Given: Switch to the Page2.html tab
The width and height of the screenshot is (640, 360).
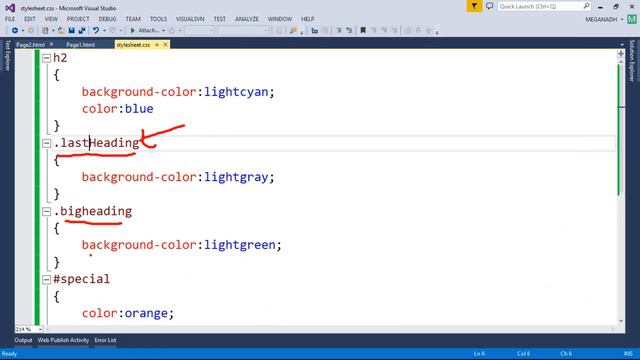Looking at the screenshot, I should point(31,45).
